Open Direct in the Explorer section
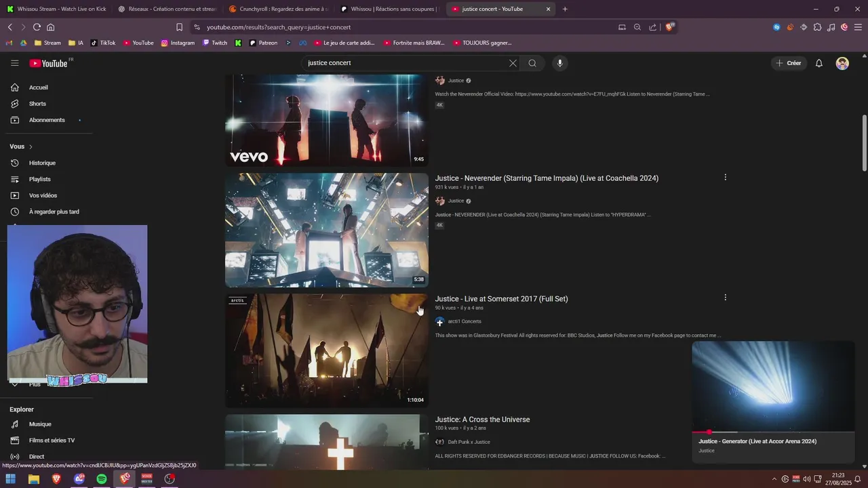This screenshot has height=488, width=868. point(36,457)
